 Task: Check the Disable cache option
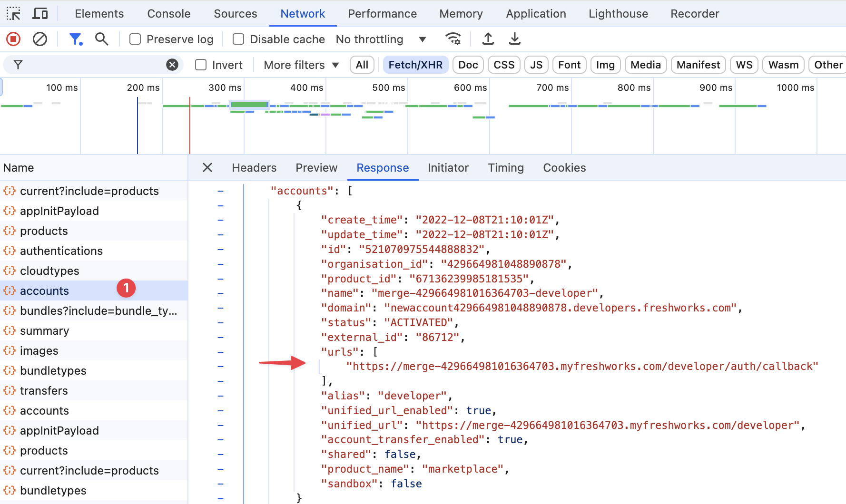[238, 39]
